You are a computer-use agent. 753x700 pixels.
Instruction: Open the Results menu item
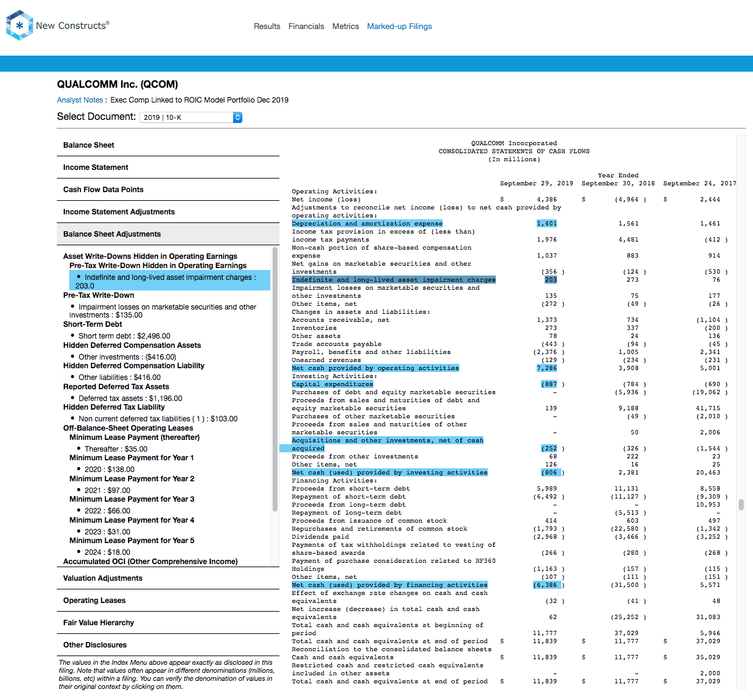(267, 27)
